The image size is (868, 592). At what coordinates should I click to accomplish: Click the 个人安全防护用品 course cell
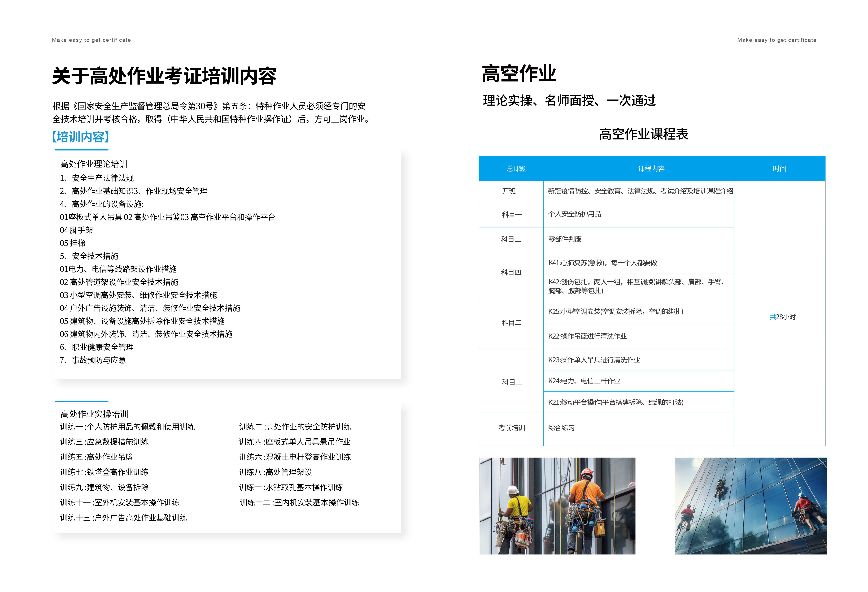point(574,214)
